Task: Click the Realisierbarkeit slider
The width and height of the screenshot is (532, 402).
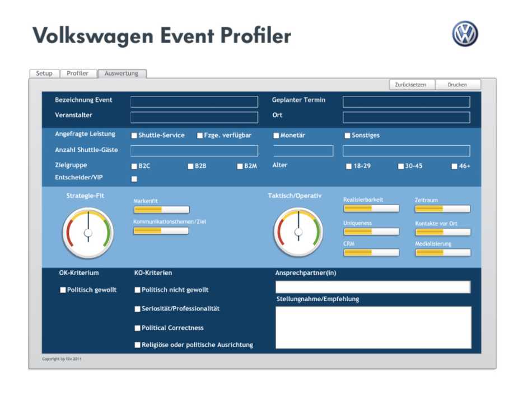Action: [371, 209]
